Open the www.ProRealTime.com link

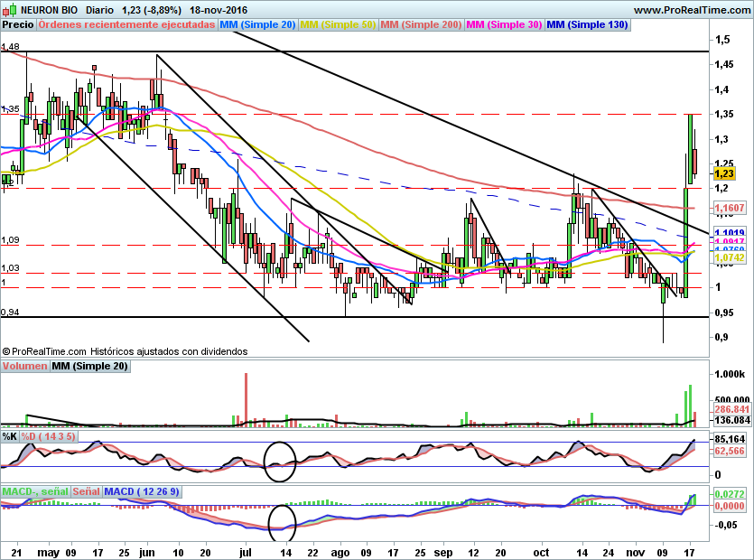tap(692, 9)
